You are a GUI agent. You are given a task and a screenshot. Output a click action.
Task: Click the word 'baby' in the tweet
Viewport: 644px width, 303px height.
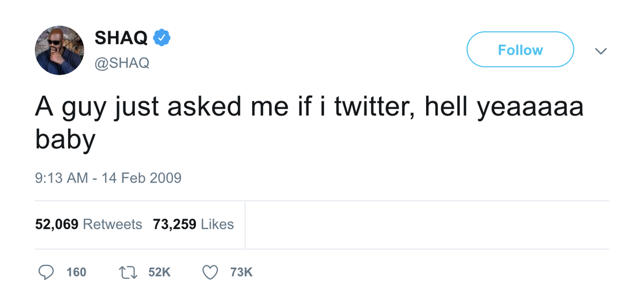(65, 139)
